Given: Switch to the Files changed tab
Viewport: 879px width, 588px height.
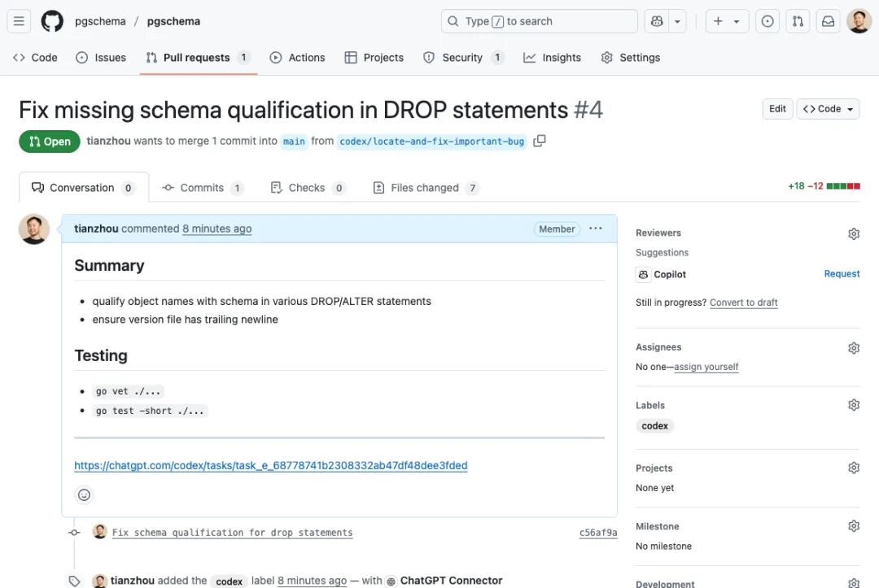Looking at the screenshot, I should 426,188.
